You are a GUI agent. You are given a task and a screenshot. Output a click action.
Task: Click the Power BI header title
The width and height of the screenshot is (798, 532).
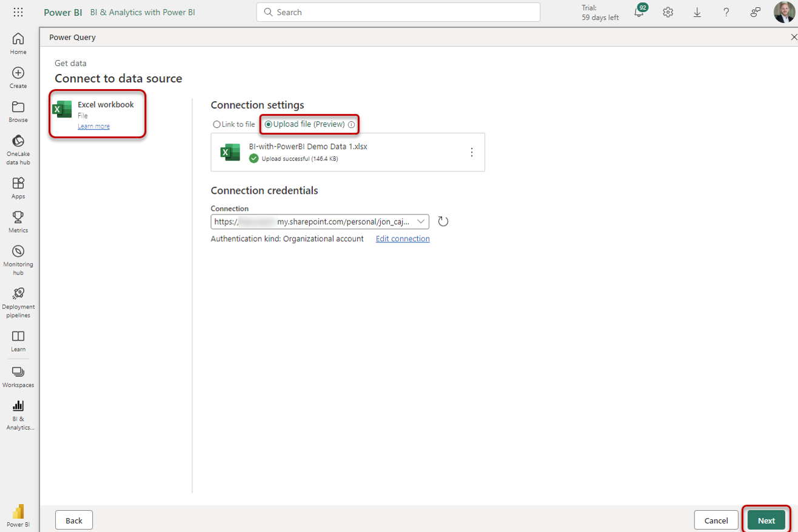[x=63, y=12]
